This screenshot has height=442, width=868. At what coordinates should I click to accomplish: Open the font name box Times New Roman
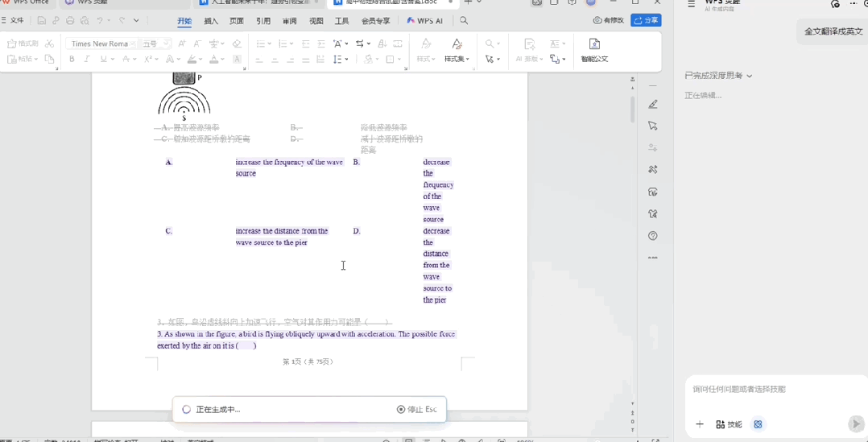point(100,43)
